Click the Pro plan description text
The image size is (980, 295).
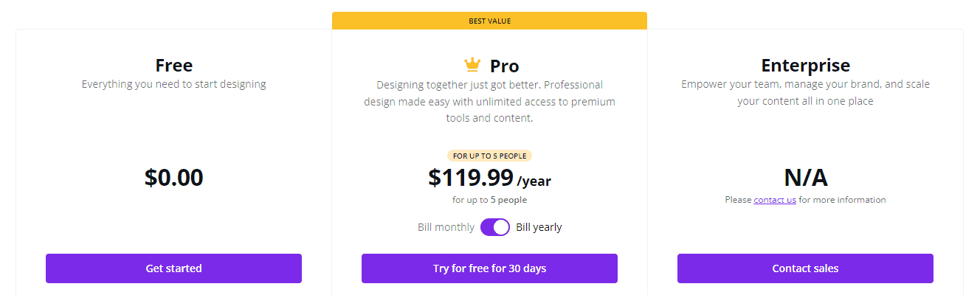(x=489, y=101)
